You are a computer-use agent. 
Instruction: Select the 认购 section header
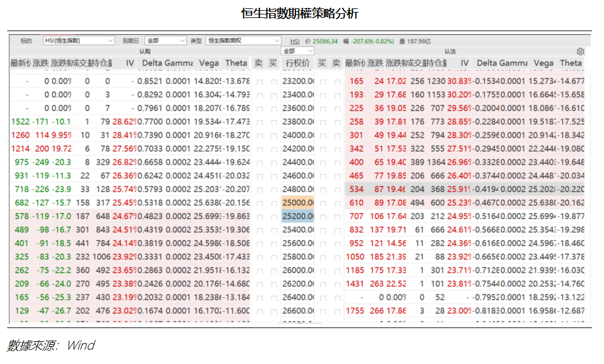point(145,51)
